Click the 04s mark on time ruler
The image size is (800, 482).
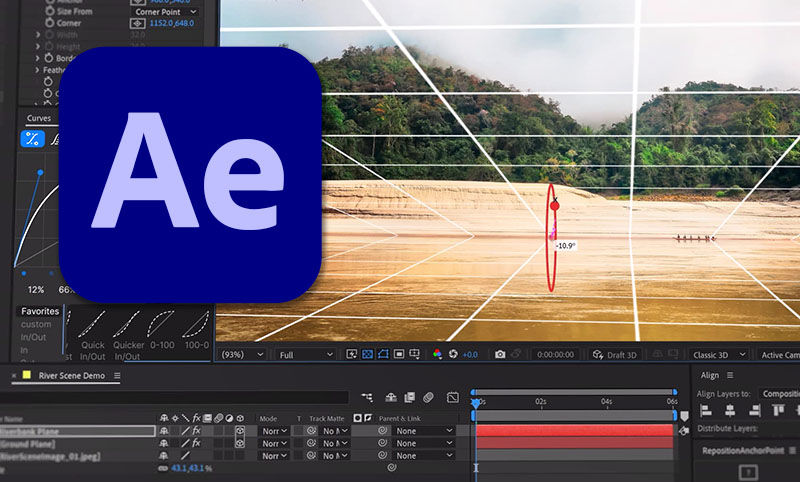point(606,401)
